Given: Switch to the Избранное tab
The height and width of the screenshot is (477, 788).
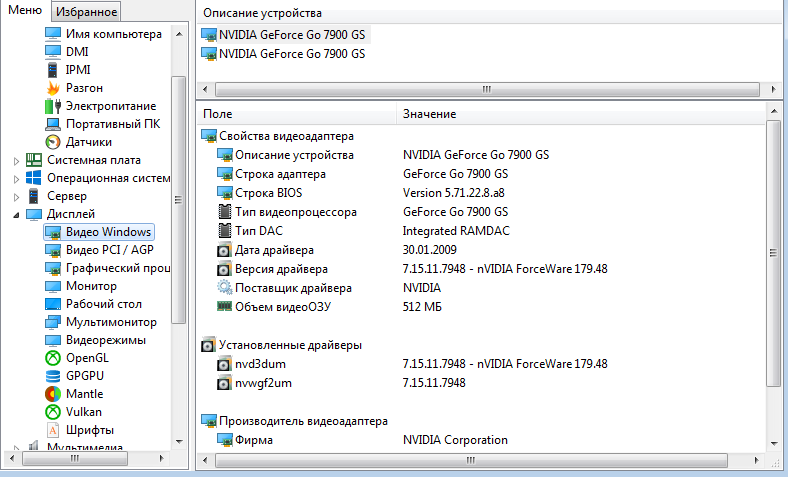Looking at the screenshot, I should click(86, 12).
